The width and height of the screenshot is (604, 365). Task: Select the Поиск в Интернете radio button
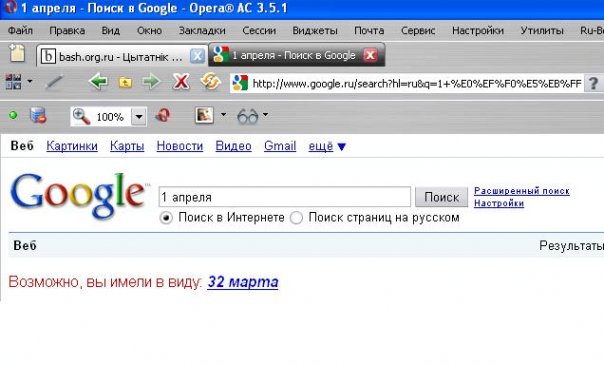pyautogui.click(x=166, y=218)
